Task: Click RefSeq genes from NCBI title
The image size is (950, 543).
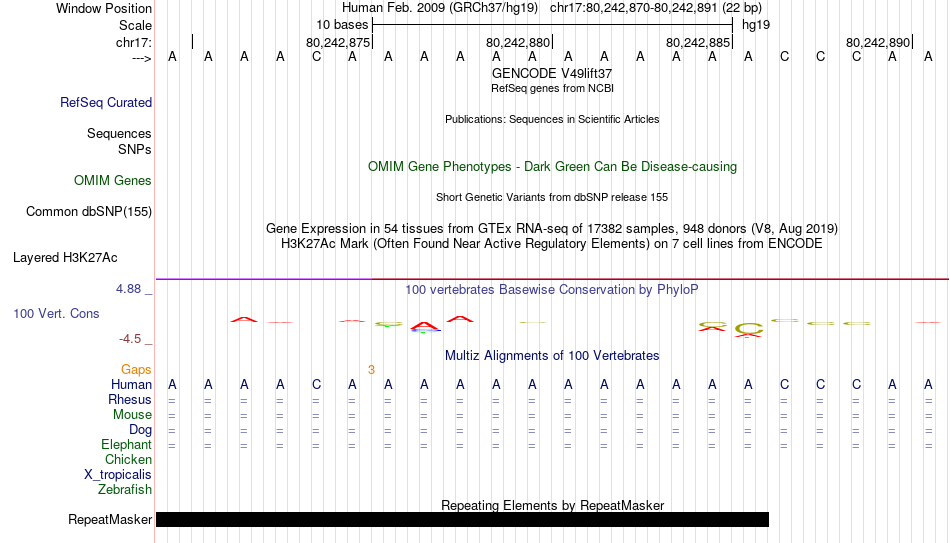Action: coord(552,88)
